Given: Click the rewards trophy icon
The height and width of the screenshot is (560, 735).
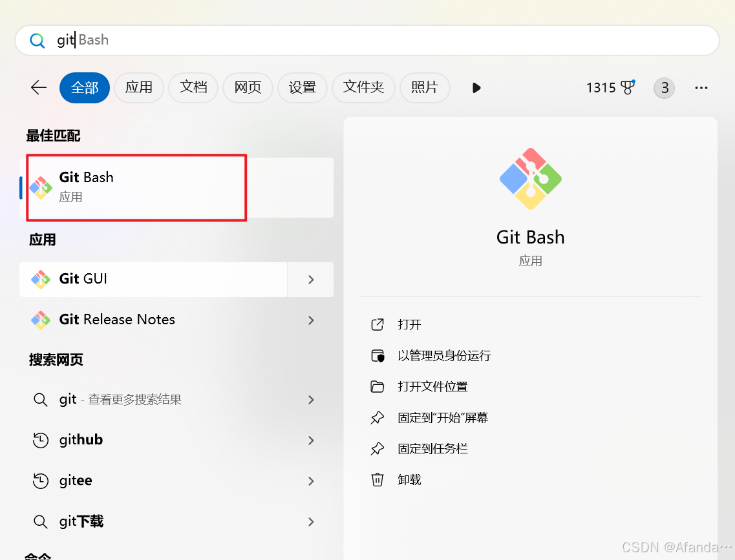Looking at the screenshot, I should (x=628, y=87).
